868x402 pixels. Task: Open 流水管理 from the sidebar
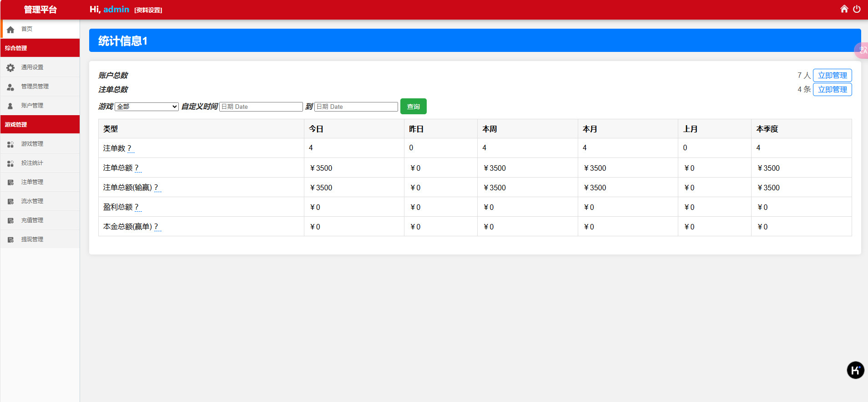click(x=32, y=201)
